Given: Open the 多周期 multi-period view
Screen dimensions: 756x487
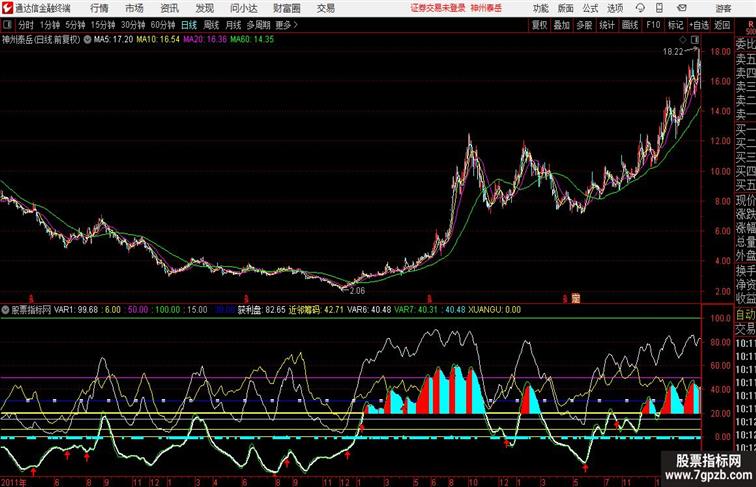Looking at the screenshot, I should click(258, 25).
